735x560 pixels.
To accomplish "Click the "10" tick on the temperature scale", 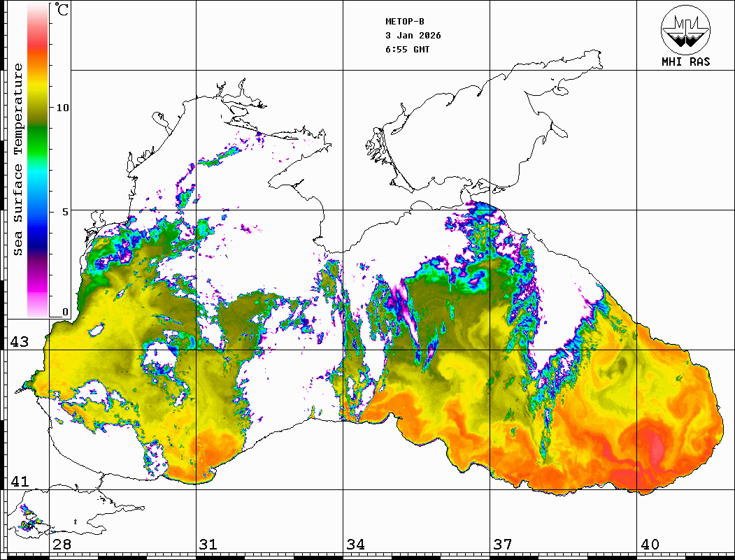I will tap(62, 108).
